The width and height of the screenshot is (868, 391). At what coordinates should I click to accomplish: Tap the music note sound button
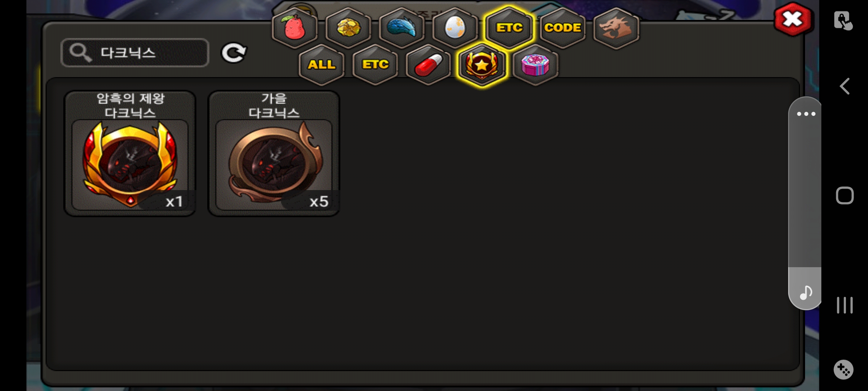tap(805, 292)
